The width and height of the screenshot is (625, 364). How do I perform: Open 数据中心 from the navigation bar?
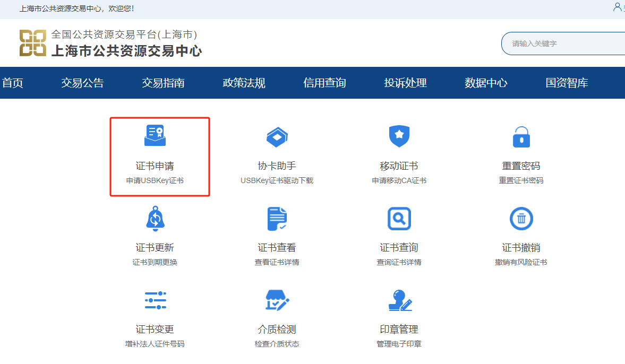(x=486, y=83)
